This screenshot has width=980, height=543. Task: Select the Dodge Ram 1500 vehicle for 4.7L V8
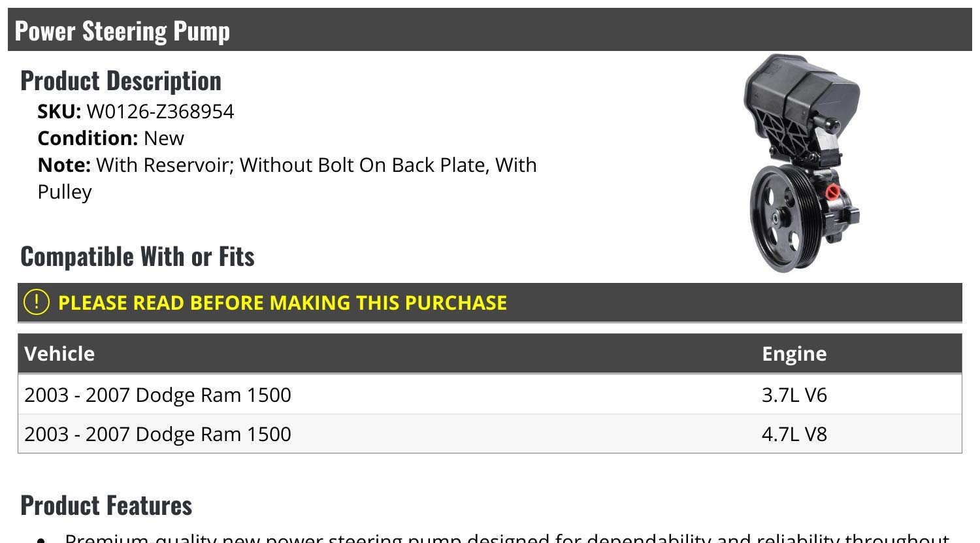pos(157,434)
